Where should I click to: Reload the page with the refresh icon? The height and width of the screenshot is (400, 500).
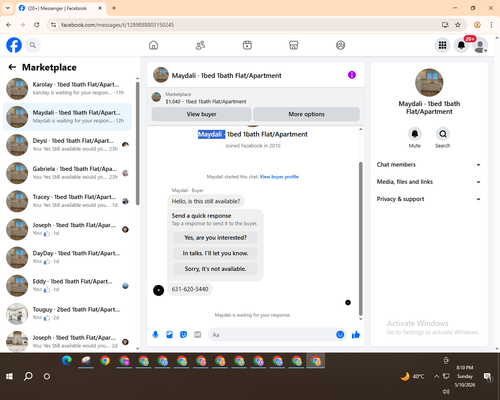coord(37,25)
